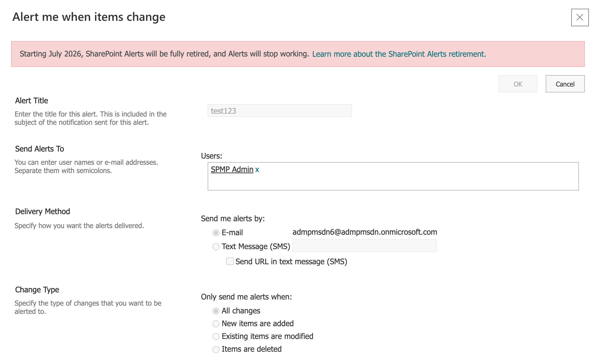The width and height of the screenshot is (599, 364).
Task: Open the SPMP Admin user profile link
Action: click(x=232, y=169)
